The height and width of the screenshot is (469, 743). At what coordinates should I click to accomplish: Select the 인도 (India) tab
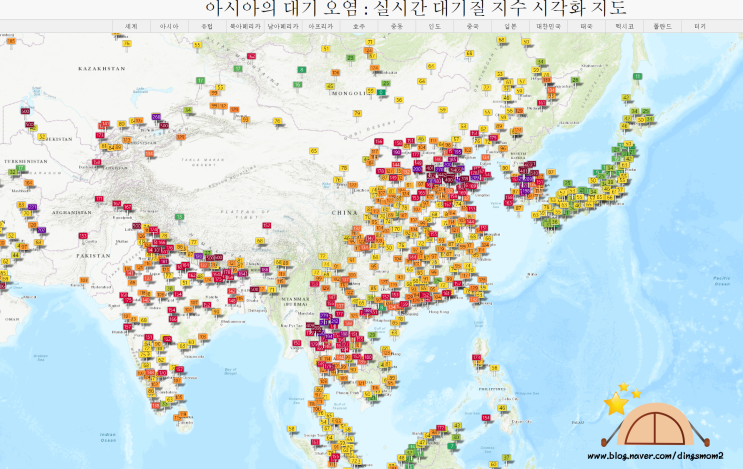coord(435,27)
